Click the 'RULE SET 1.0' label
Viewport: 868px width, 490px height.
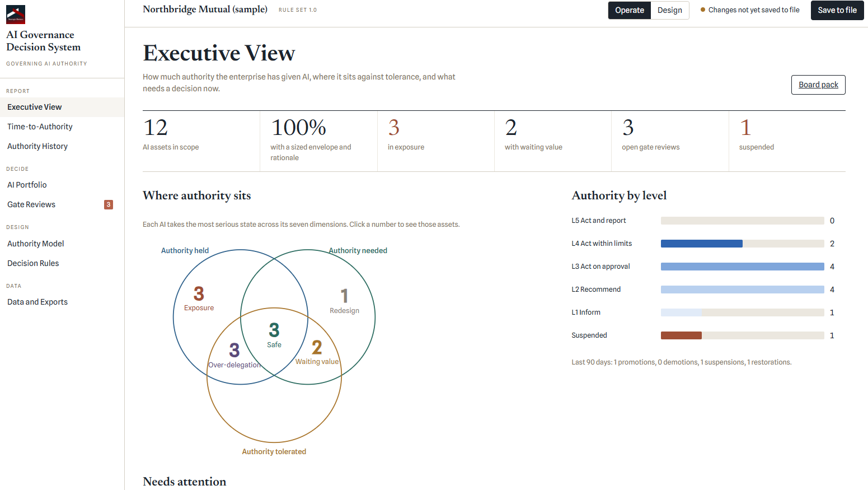298,10
